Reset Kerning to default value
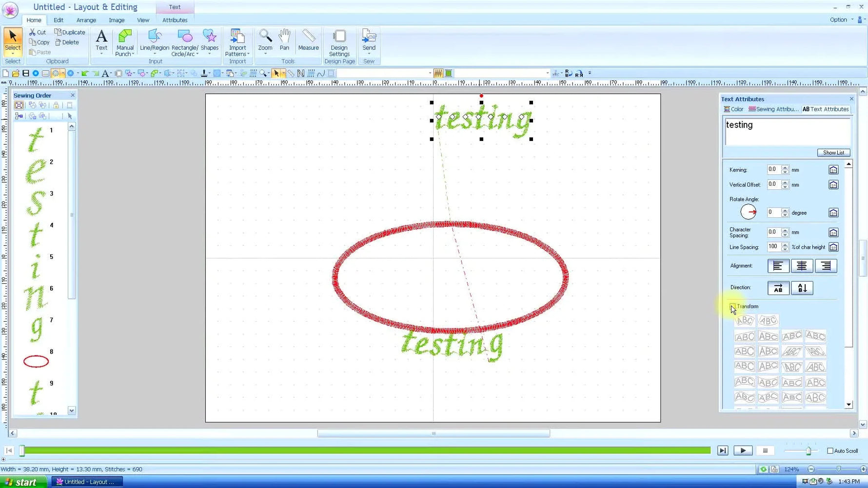Image resolution: width=868 pixels, height=488 pixels. pos(833,170)
